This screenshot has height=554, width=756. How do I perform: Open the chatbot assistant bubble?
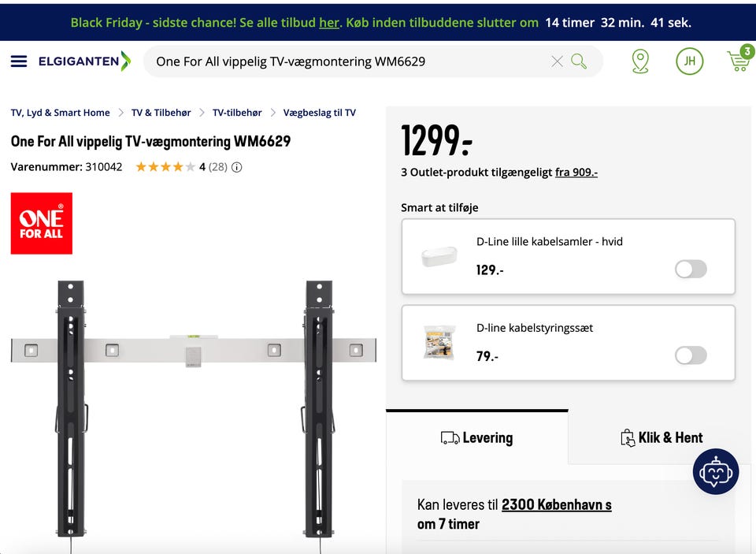click(x=715, y=471)
